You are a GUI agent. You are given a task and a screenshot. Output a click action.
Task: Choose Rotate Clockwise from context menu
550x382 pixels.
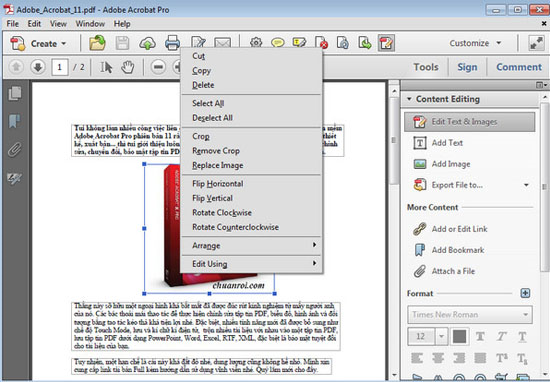[222, 213]
